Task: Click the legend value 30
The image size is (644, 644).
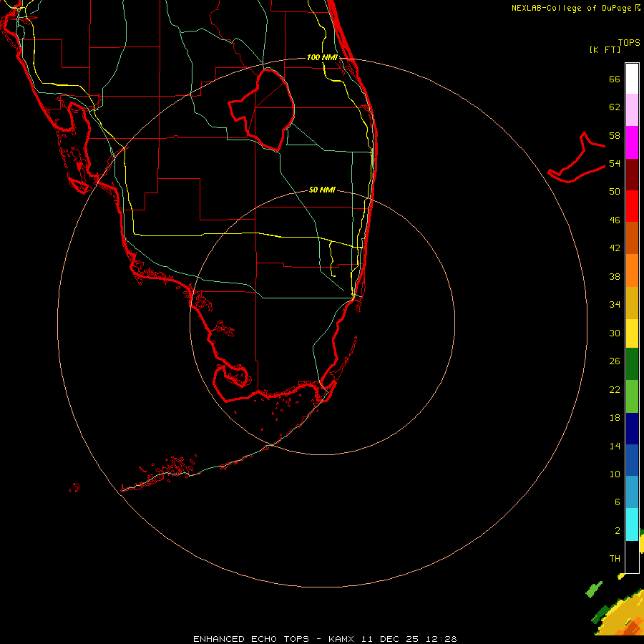Action: coord(615,333)
